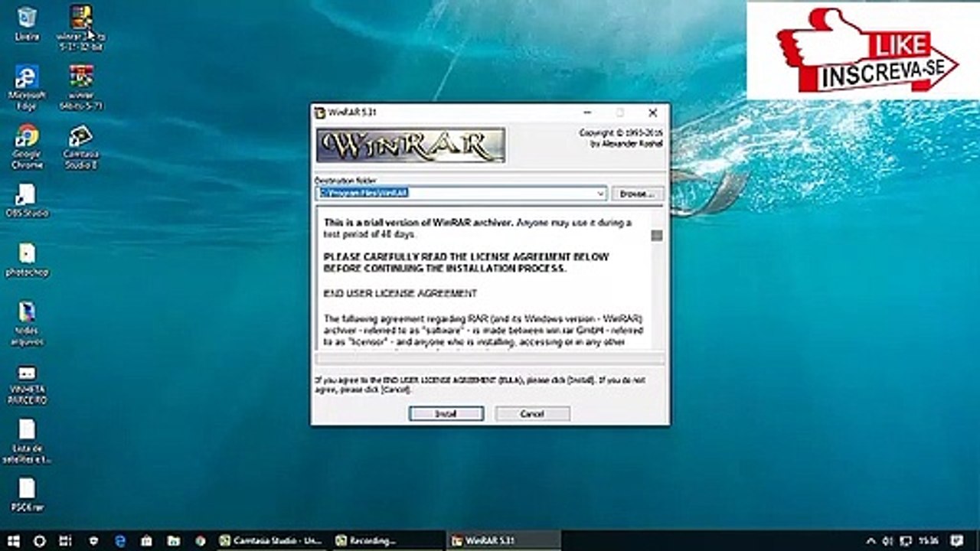Launch Chrome from the taskbar

click(x=200, y=540)
